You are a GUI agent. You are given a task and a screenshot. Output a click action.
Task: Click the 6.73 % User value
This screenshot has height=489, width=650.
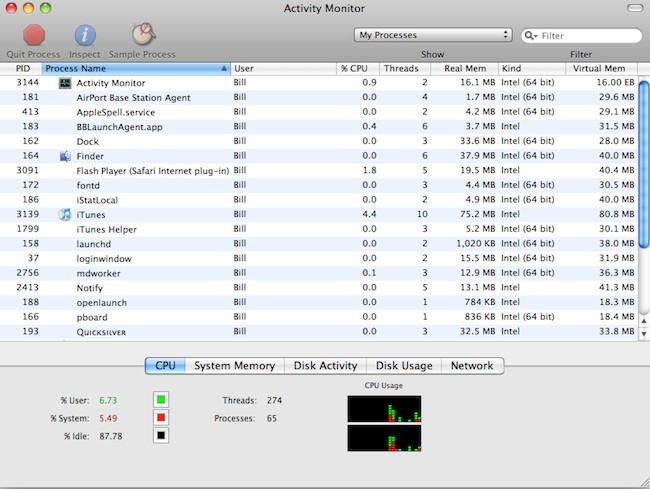tap(108, 400)
